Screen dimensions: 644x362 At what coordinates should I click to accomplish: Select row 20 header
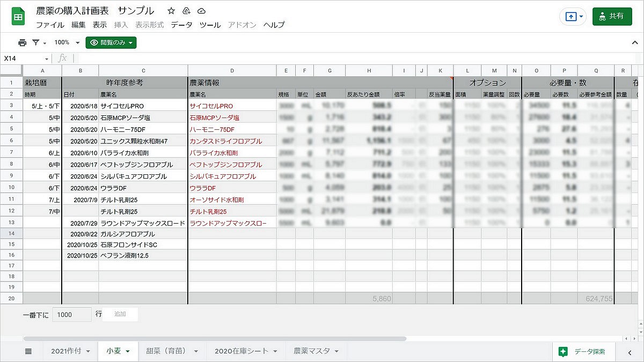point(11,298)
